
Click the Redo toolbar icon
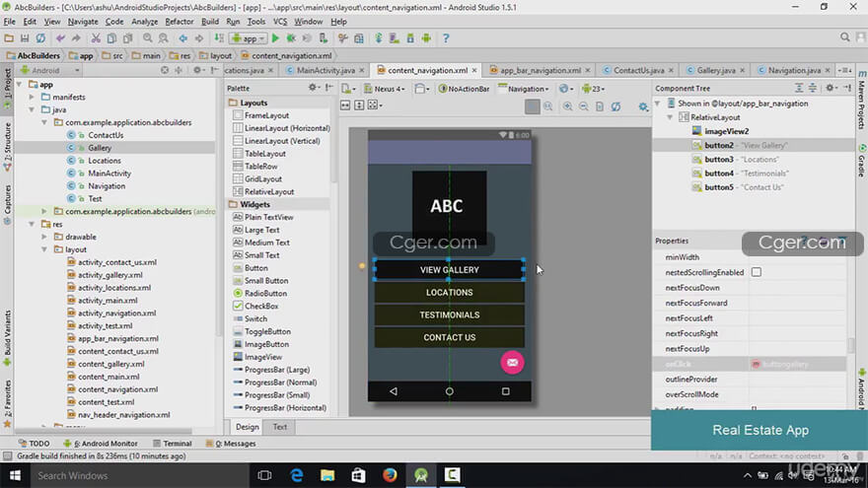[76, 38]
